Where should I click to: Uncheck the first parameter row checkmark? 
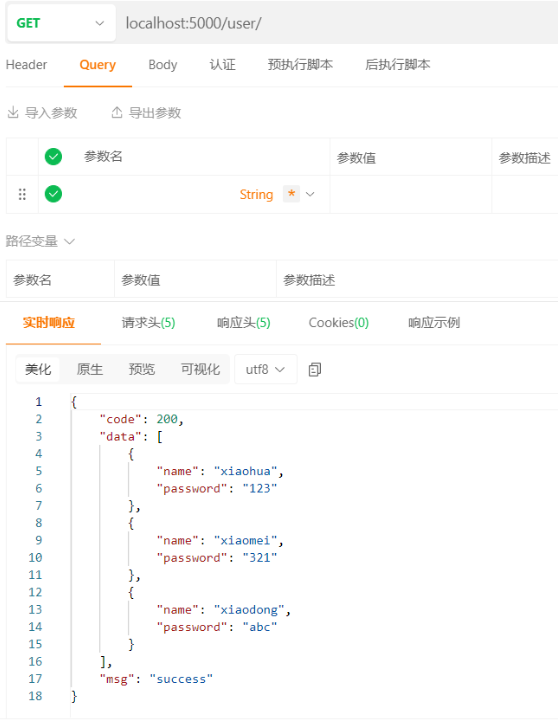(53, 194)
